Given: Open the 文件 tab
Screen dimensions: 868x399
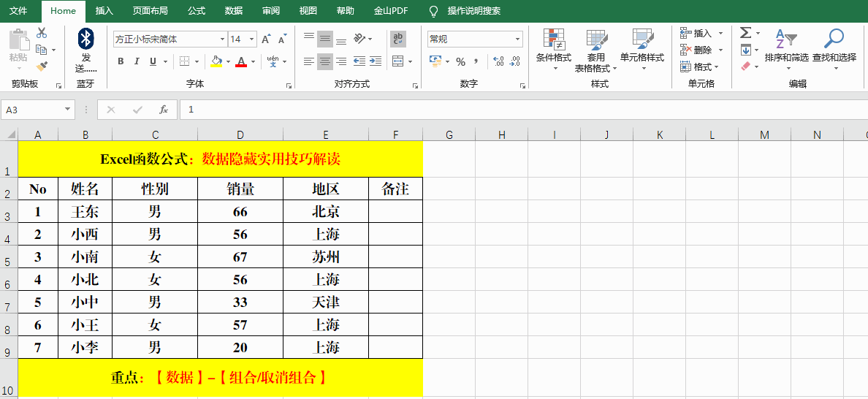Looking at the screenshot, I should (x=19, y=11).
